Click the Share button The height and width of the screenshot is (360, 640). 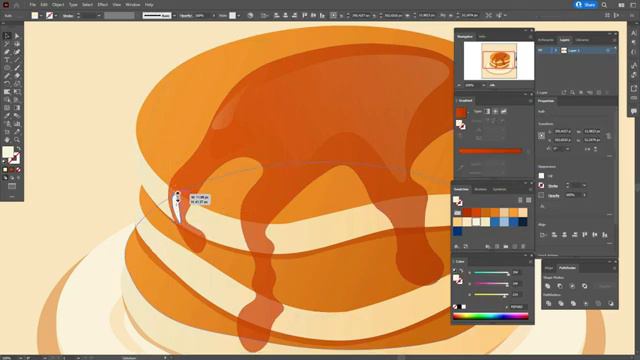point(585,5)
